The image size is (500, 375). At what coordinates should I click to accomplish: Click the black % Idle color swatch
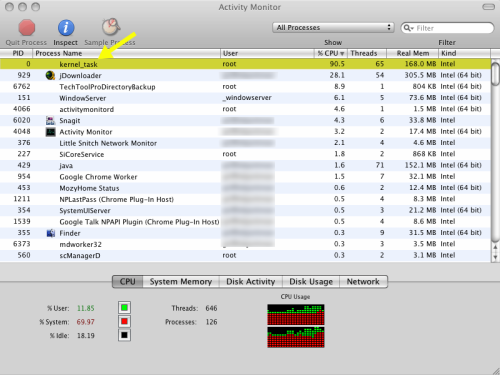coord(124,335)
